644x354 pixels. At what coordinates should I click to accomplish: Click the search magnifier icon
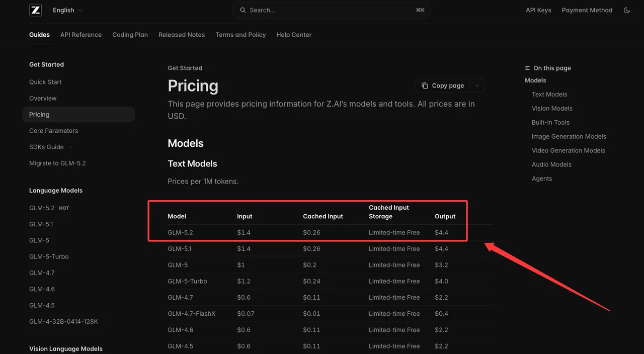coord(243,10)
